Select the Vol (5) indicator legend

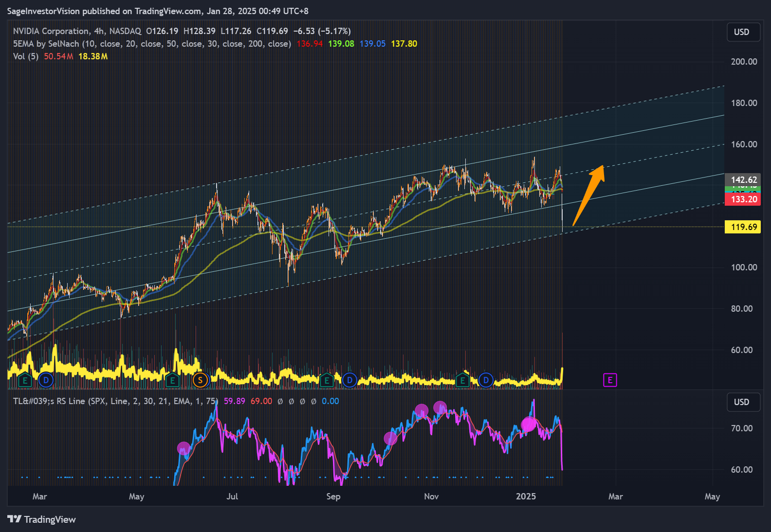pos(26,56)
